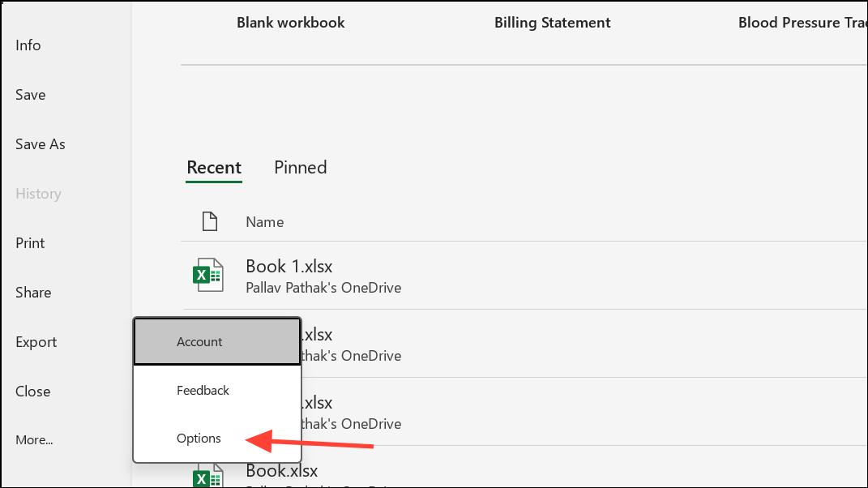Open Print settings
This screenshot has width=868, height=488.
click(x=29, y=242)
